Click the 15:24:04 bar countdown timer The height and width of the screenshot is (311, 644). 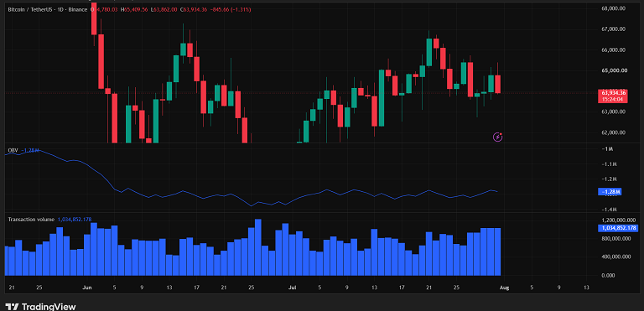(x=612, y=99)
